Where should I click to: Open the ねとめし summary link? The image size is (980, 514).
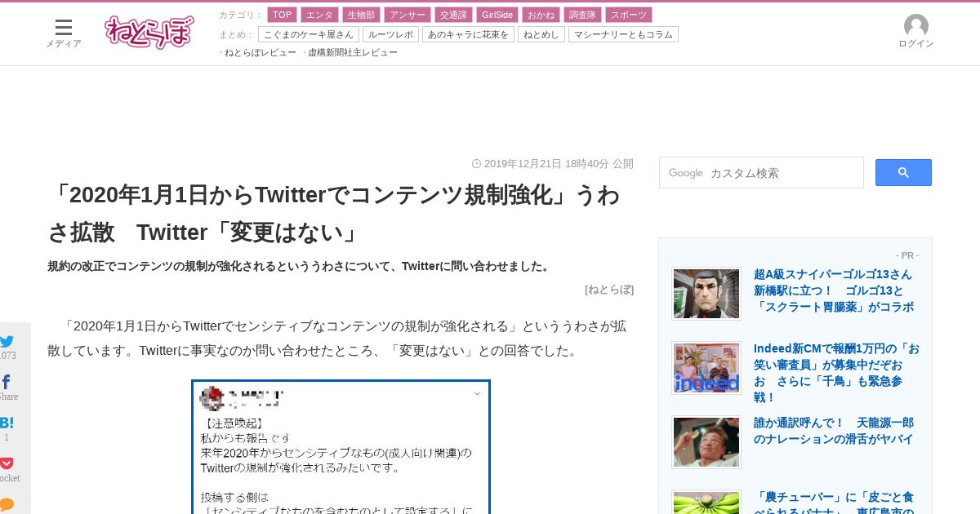point(541,34)
